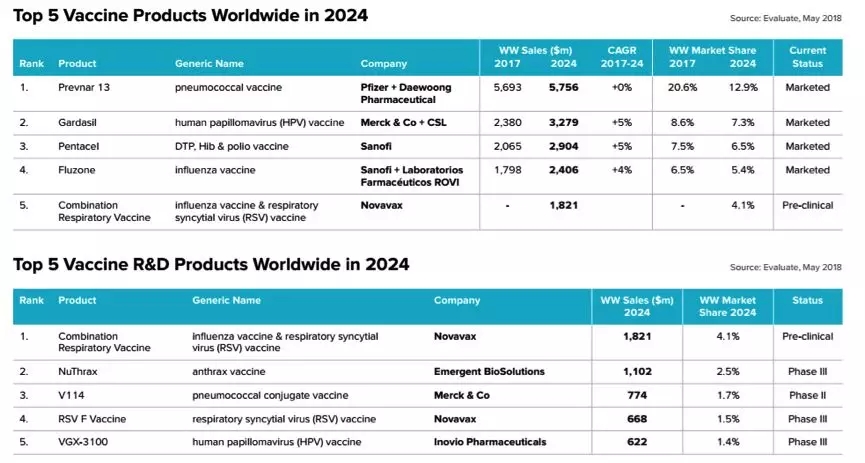The width and height of the screenshot is (865, 463).
Task: Click the RSV F Vaccine product name
Action: pos(93,419)
